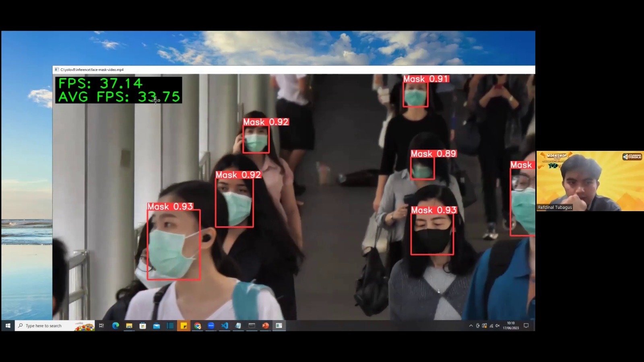644x362 pixels.
Task: Select Refdinal Tubagus's webcam thumbnail
Action: coord(590,181)
